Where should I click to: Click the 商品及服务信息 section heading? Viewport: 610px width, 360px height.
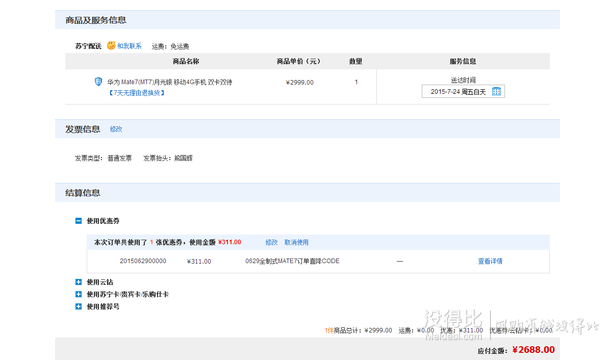point(96,20)
